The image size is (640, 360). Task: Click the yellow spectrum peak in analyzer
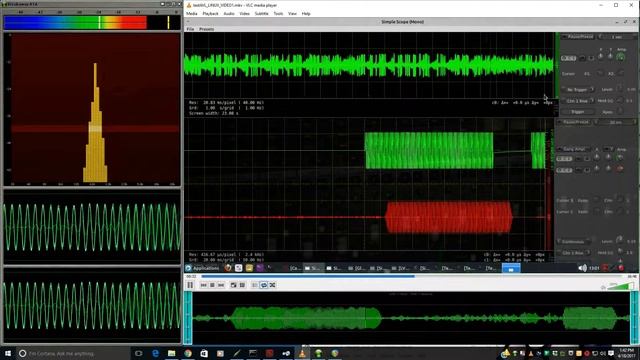tap(95, 122)
